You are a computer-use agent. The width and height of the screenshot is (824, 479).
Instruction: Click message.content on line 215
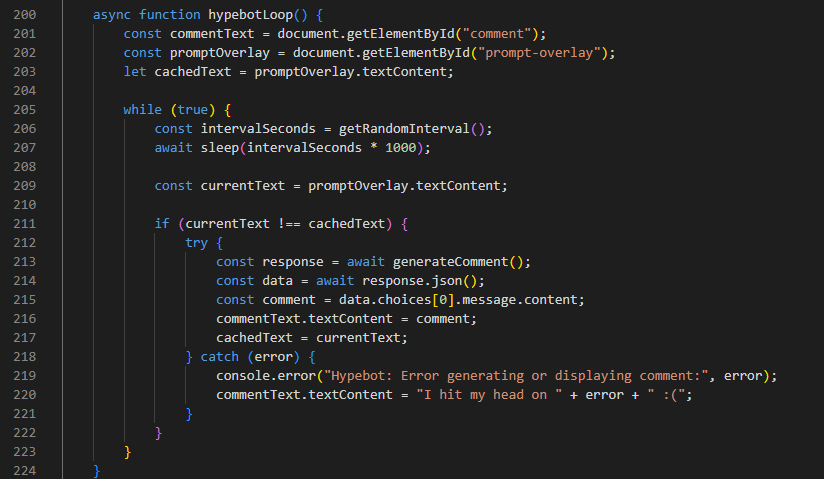coord(520,300)
